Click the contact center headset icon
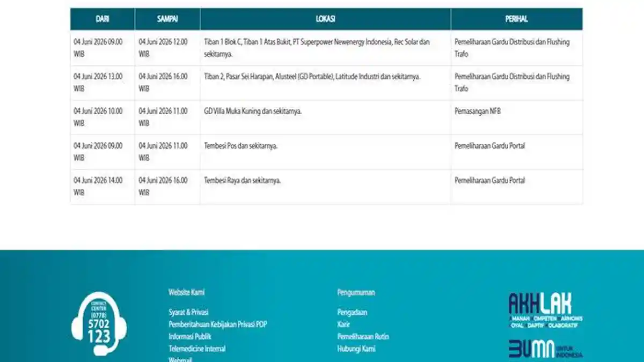 (x=99, y=323)
